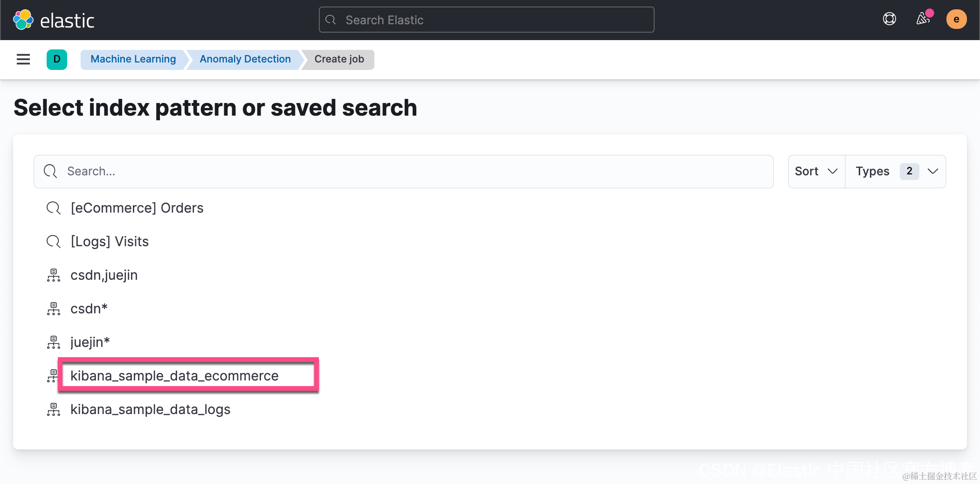Open the Types filter dropdown
980x484 pixels.
[896, 172]
